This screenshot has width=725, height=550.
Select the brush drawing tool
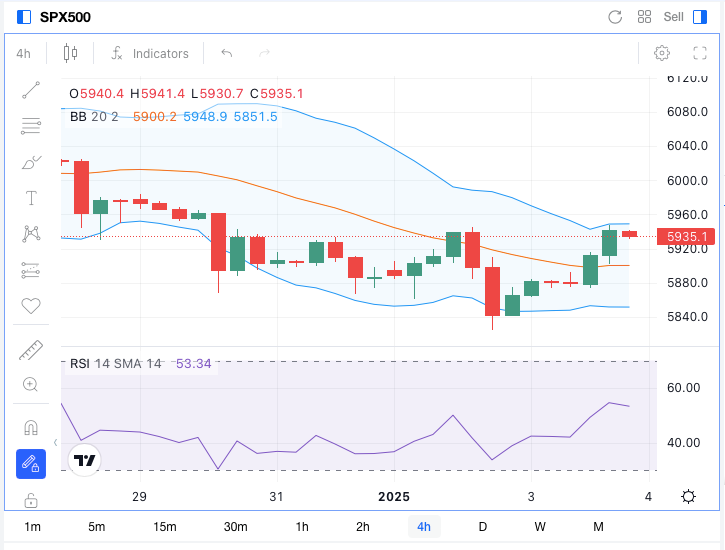pos(30,162)
